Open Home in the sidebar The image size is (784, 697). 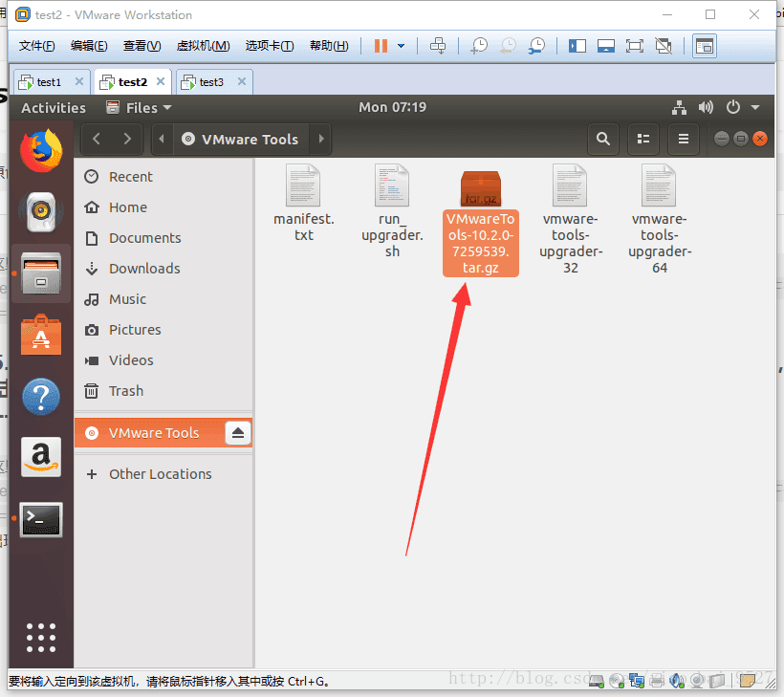click(163, 207)
